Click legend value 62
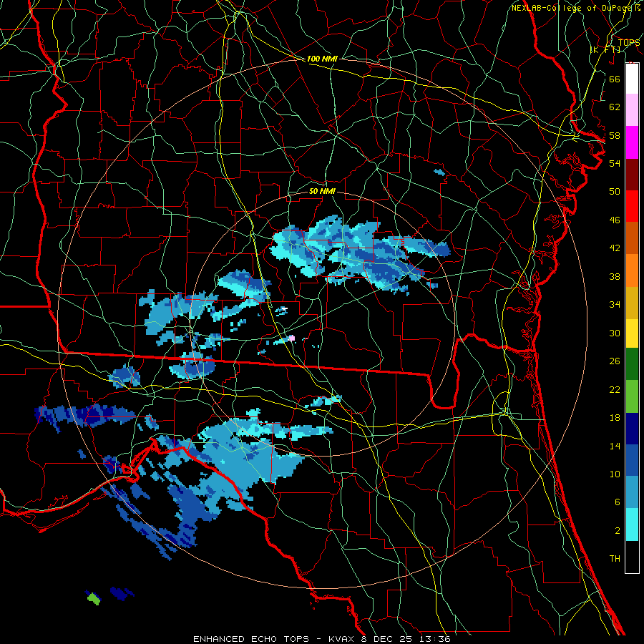 coord(615,107)
